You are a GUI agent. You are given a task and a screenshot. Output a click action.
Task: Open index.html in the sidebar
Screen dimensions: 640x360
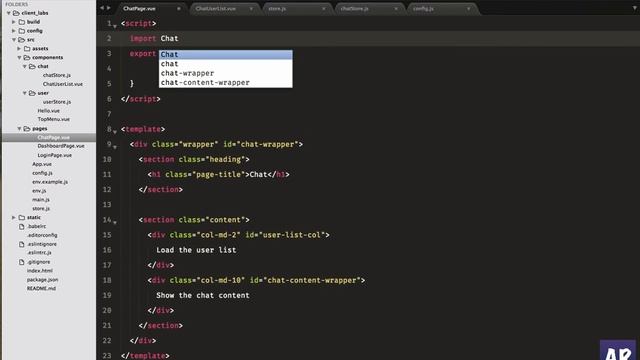40,271
